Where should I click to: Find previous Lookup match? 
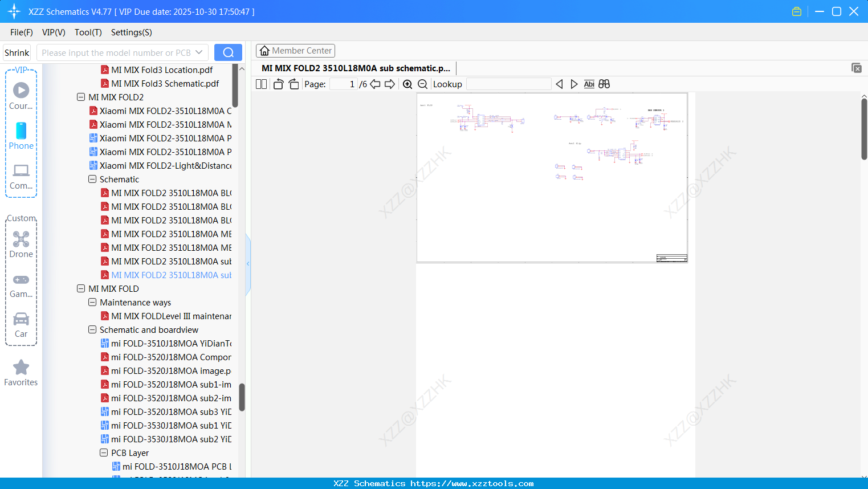coord(559,84)
